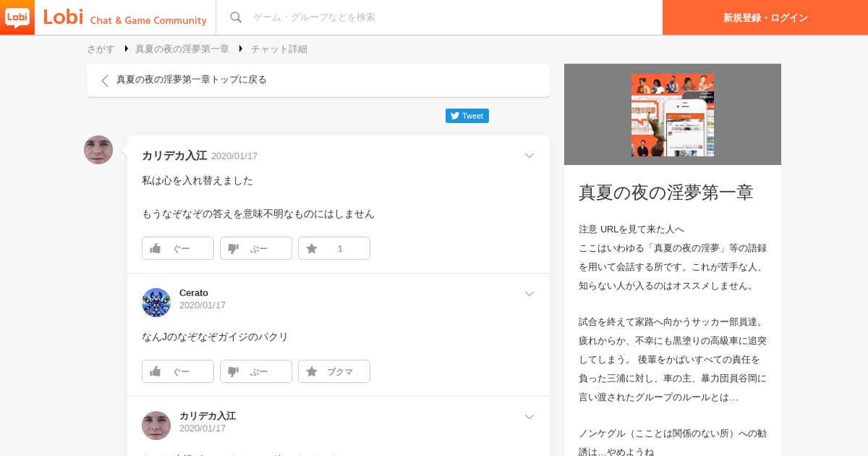Click date 2020/01/17 under Cerato
The width and height of the screenshot is (868, 456).
(x=203, y=305)
